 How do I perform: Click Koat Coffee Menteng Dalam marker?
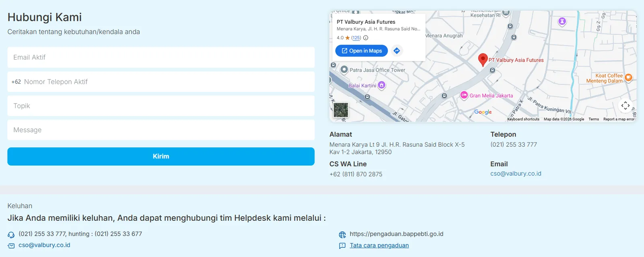tap(628, 77)
